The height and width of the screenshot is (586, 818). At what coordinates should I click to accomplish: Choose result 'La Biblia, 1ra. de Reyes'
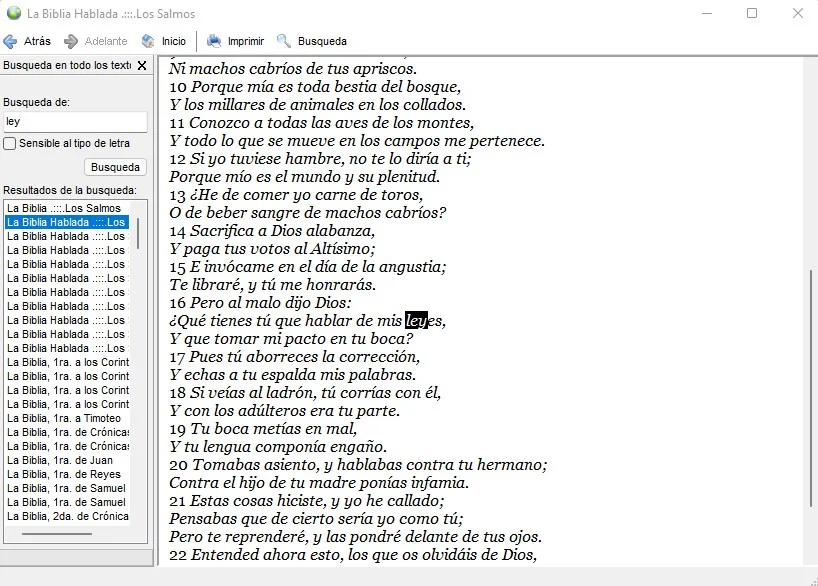[x=64, y=474]
